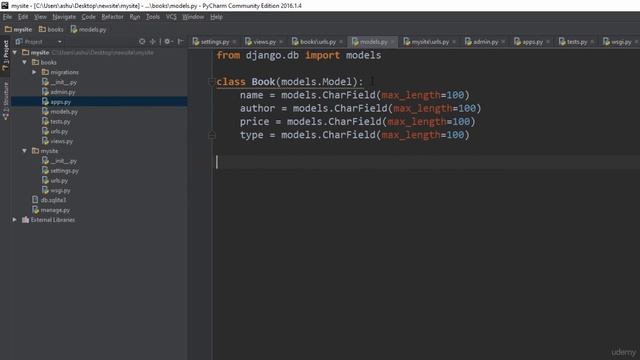
Task: Click Scroll from Source target icon
Action: click(142, 41)
